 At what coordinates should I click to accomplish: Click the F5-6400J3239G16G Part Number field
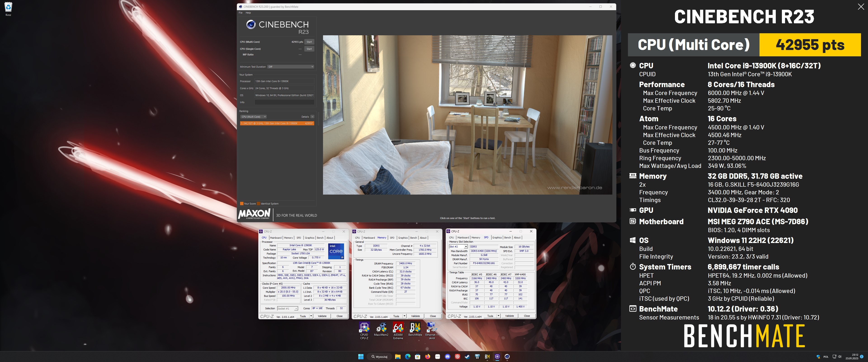484,263
